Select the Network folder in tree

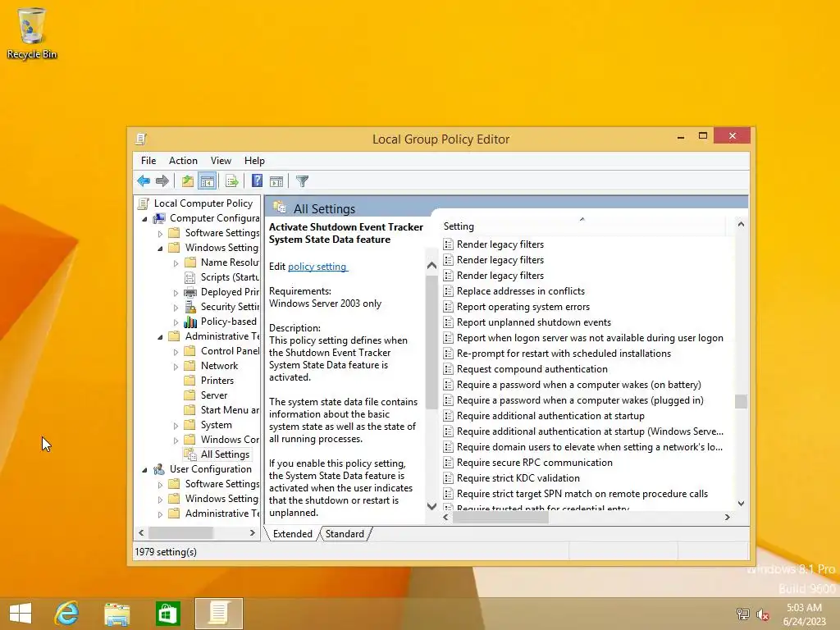click(x=219, y=366)
